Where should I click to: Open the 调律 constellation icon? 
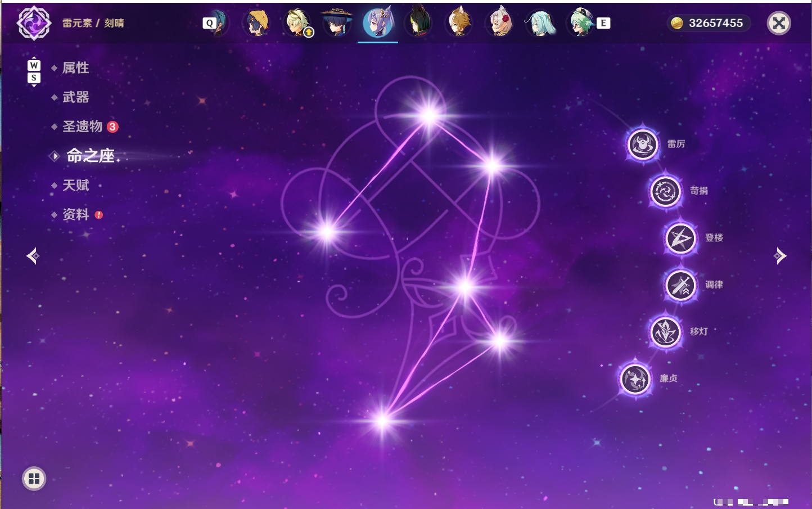(681, 285)
